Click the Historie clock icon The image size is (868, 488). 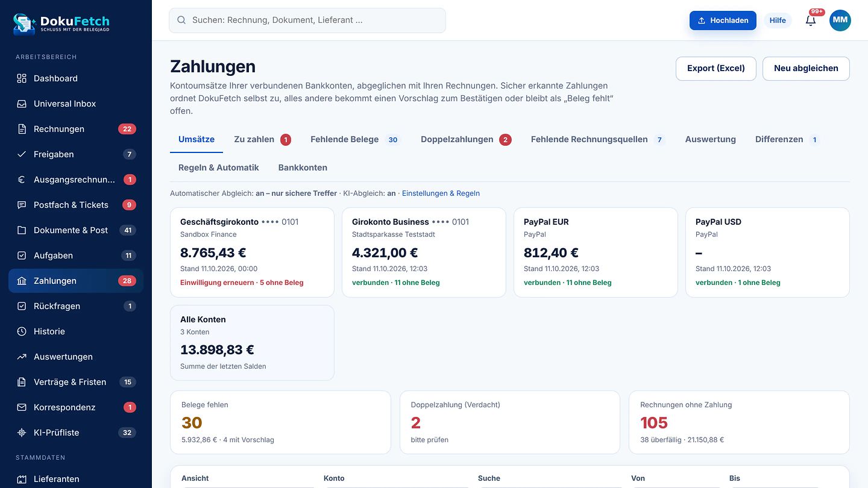pyautogui.click(x=22, y=331)
